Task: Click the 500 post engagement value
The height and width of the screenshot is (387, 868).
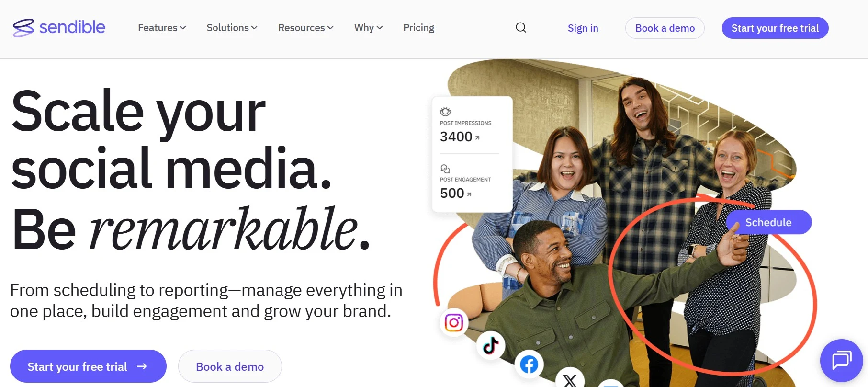Action: [x=452, y=193]
